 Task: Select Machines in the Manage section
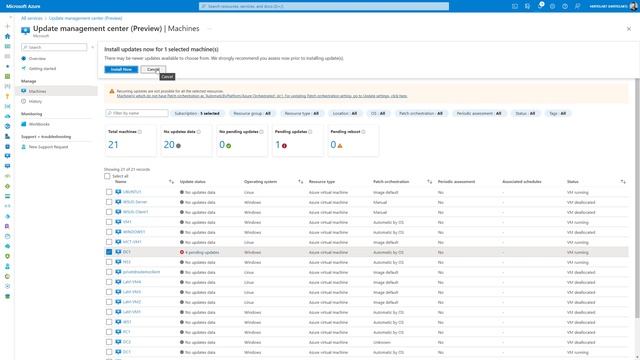(x=56, y=91)
